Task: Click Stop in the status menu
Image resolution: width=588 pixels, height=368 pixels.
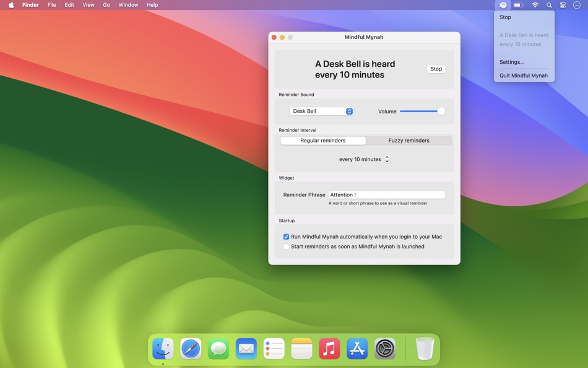Action: 505,17
